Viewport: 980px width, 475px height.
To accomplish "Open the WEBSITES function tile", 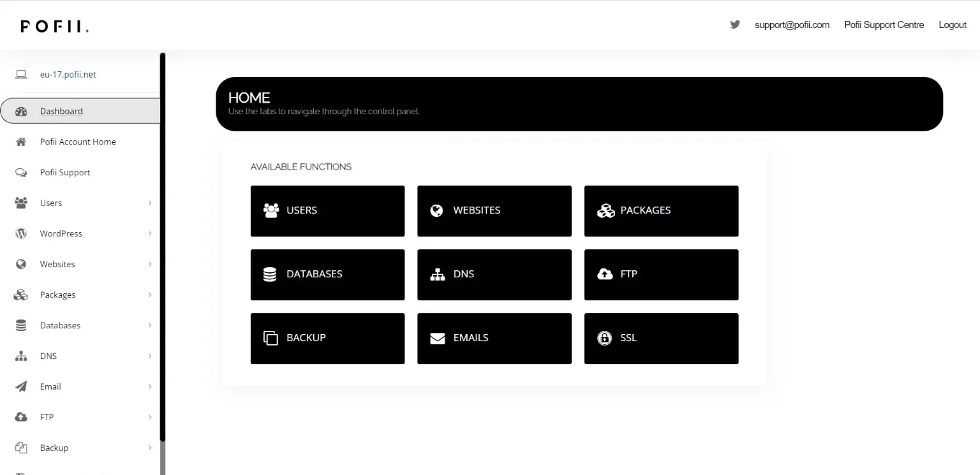I will (x=494, y=211).
